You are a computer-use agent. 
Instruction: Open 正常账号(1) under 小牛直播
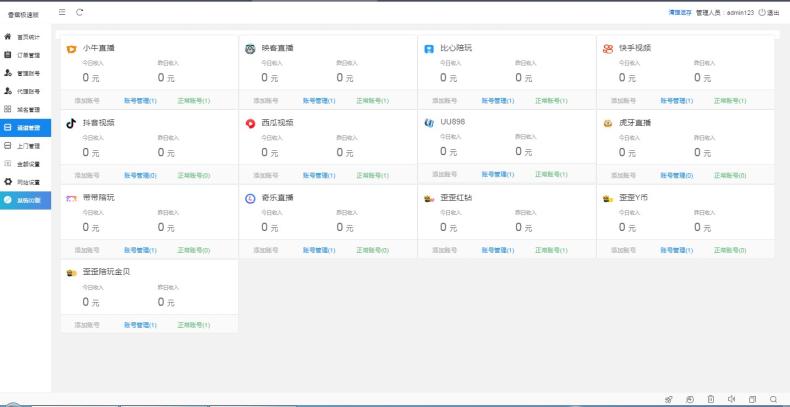194,101
